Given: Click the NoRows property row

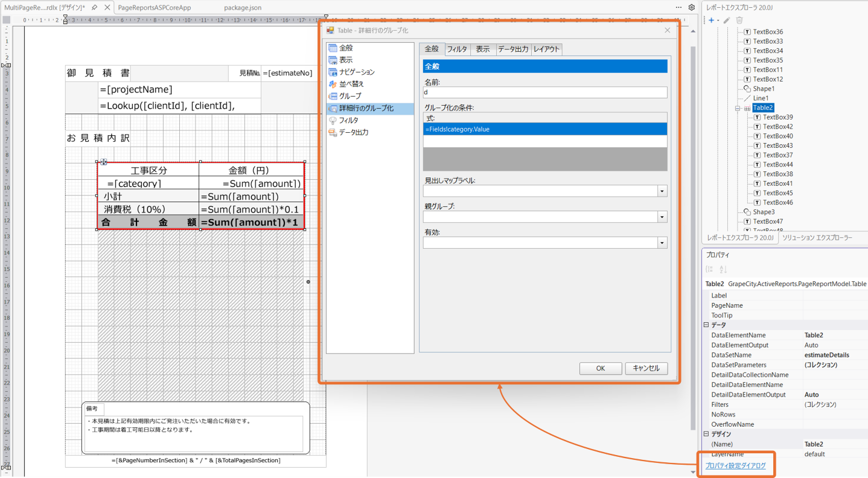Looking at the screenshot, I should [785, 415].
